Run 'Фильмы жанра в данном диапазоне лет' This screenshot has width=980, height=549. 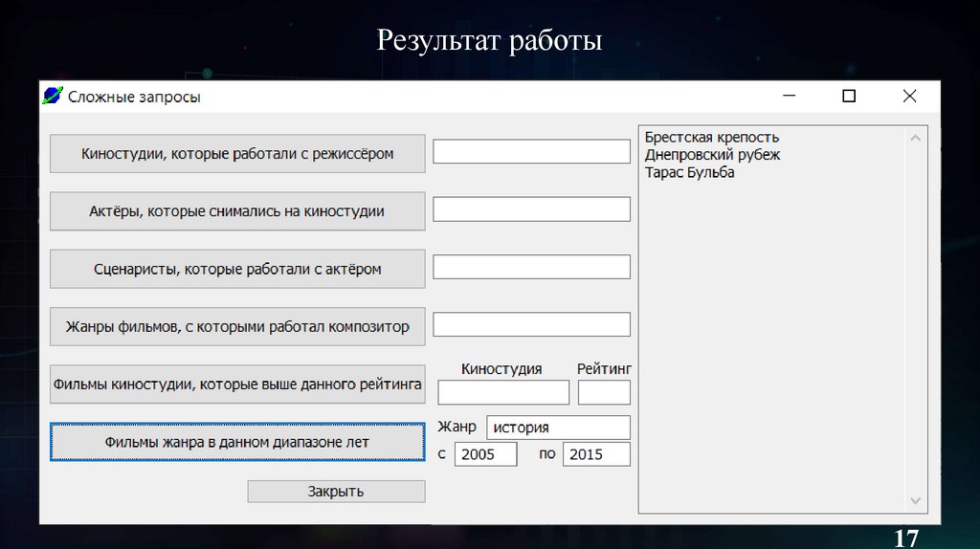coord(237,442)
